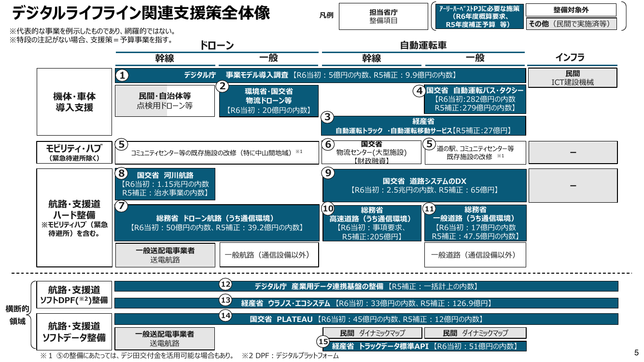Screen dimensions: 644x362
Task: Click the circled number 4 marker
Action: [420, 90]
